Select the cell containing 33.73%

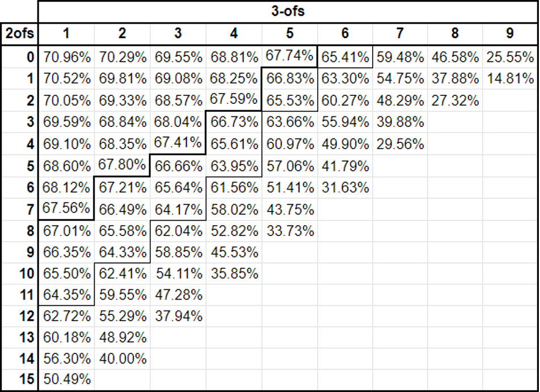(289, 231)
